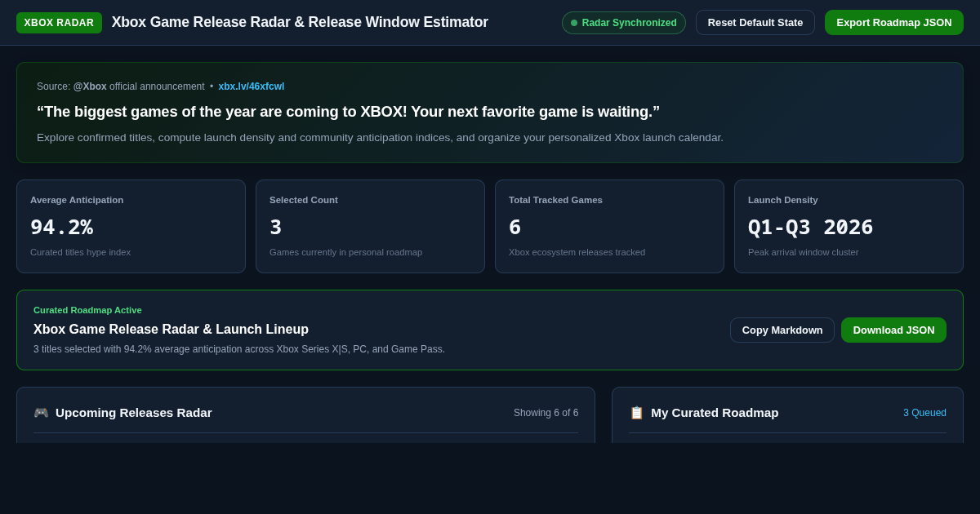The width and height of the screenshot is (980, 514).
Task: Click Games currently in personal roadmap caption
Action: click(x=345, y=252)
